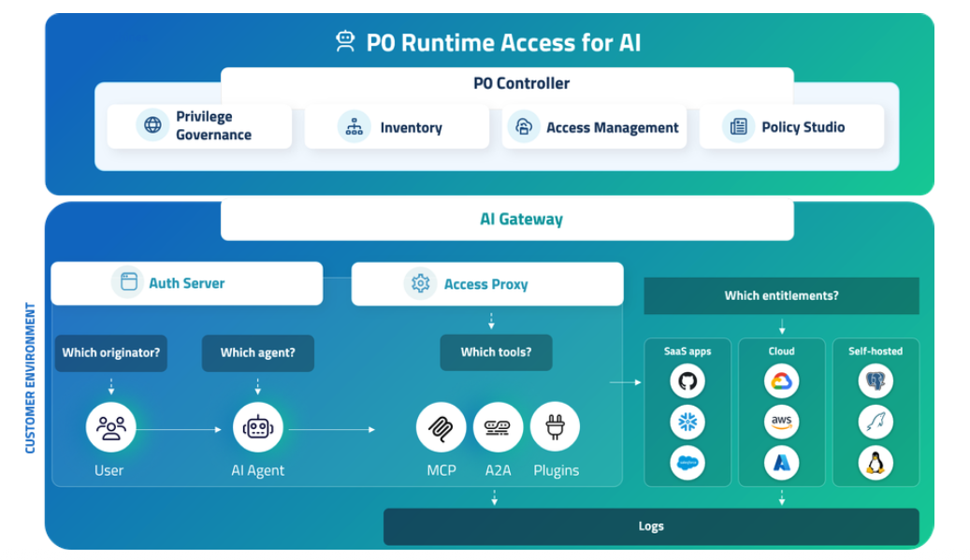970x560 pixels.
Task: Click the MySQL dolphin icon
Action: coord(876,423)
